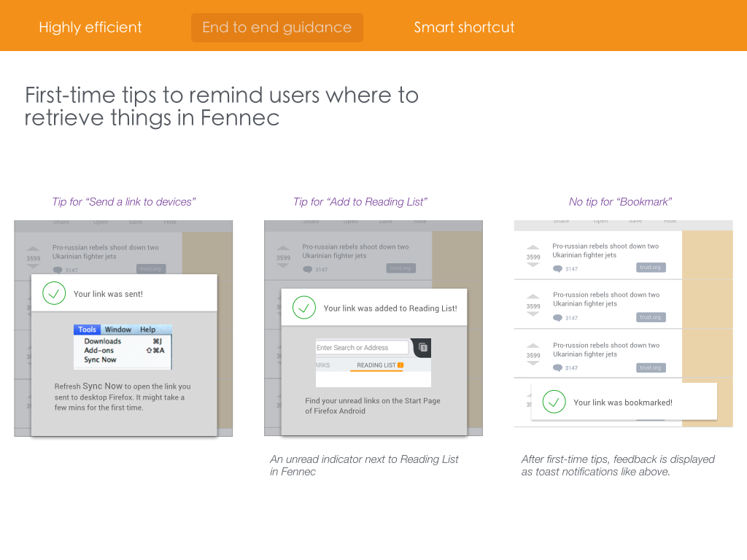This screenshot has height=560, width=747.
Task: Switch to the Smart shortcut tab
Action: [x=464, y=27]
